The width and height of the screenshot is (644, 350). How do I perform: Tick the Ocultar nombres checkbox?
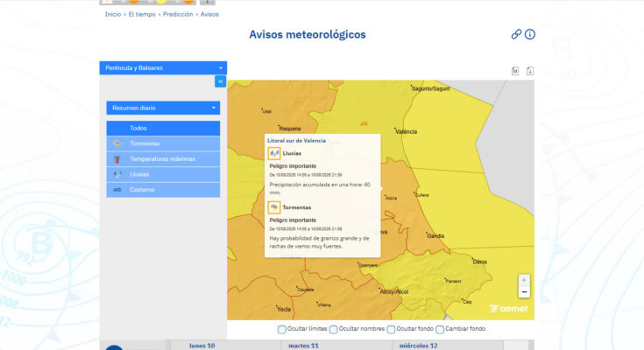334,330
